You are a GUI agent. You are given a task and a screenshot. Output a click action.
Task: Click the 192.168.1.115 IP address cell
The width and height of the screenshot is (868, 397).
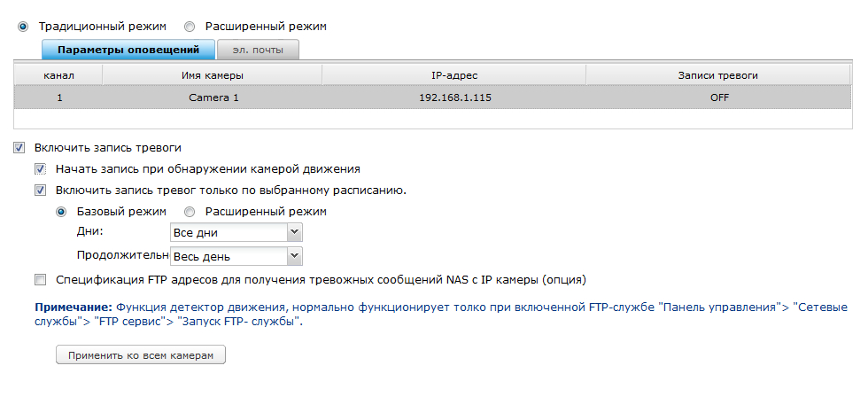[x=454, y=97]
